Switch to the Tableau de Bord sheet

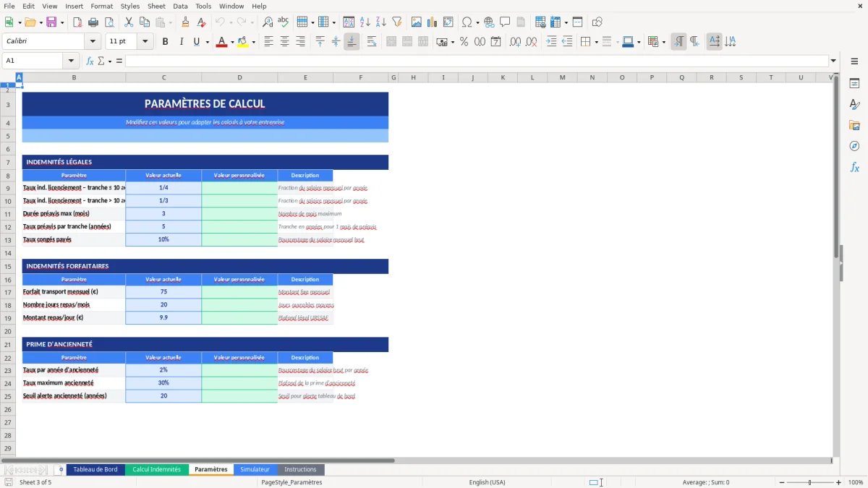95,469
